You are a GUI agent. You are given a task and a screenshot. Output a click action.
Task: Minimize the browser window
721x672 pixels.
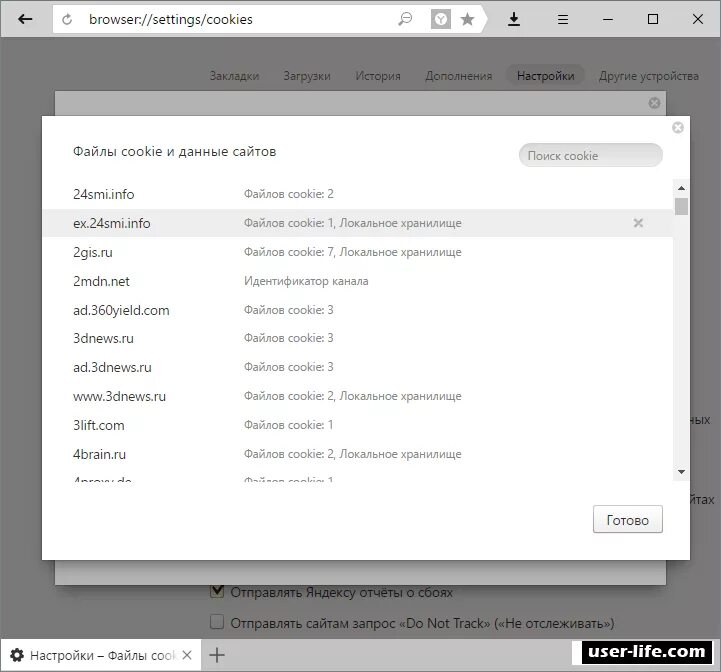(608, 19)
